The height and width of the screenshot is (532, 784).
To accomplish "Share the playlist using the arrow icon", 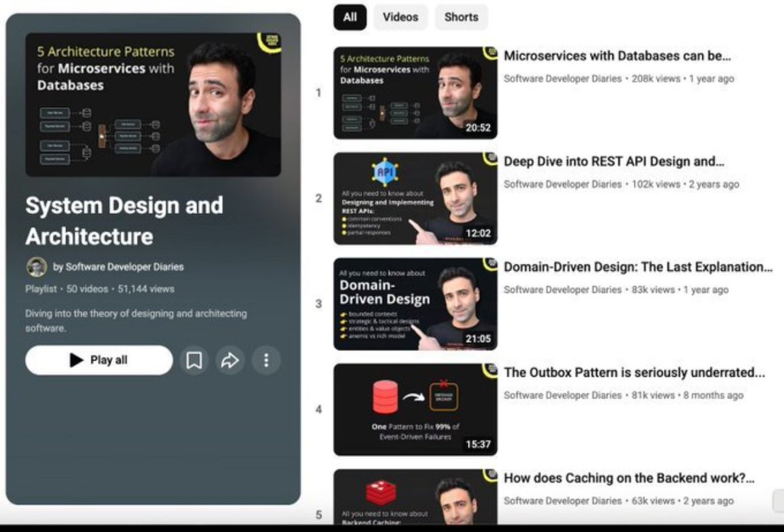I will click(230, 360).
